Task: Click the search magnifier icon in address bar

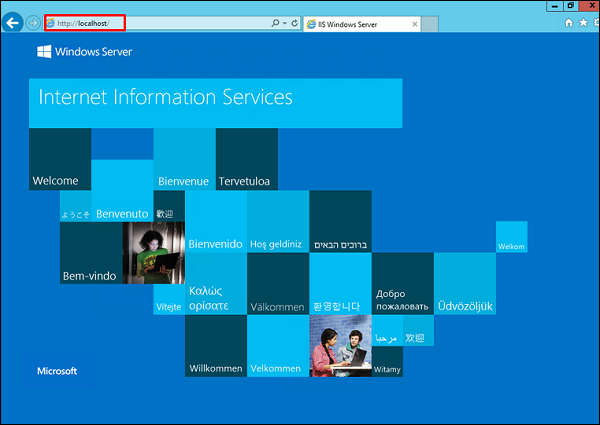Action: pyautogui.click(x=275, y=22)
